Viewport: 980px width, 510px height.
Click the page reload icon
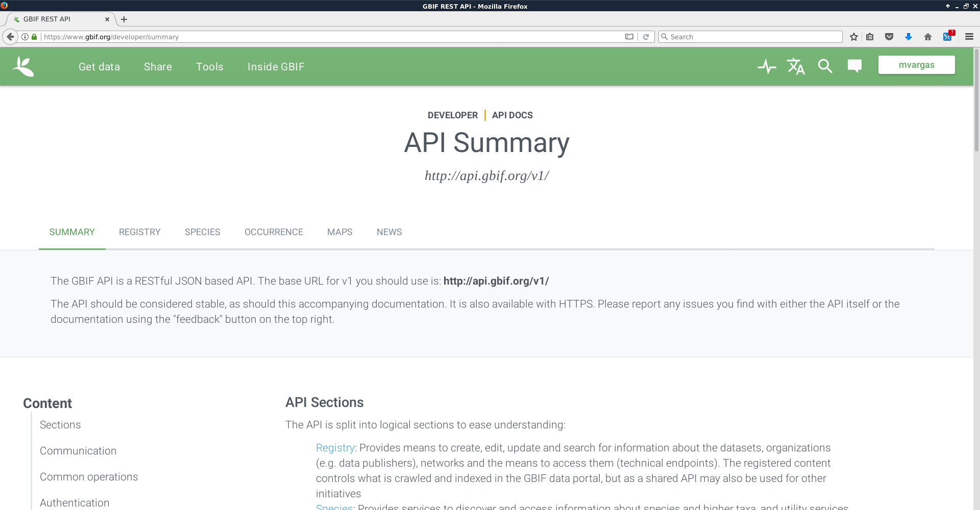(646, 37)
